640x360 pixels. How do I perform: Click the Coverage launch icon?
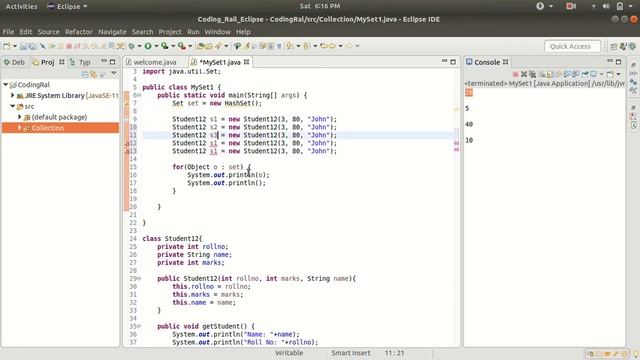[x=165, y=46]
